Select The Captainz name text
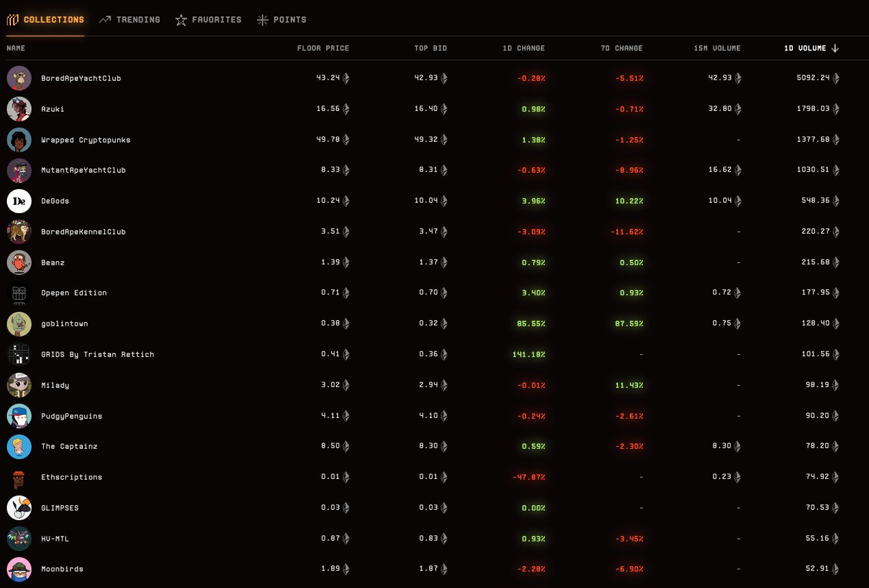Image resolution: width=869 pixels, height=588 pixels. pyautogui.click(x=69, y=446)
